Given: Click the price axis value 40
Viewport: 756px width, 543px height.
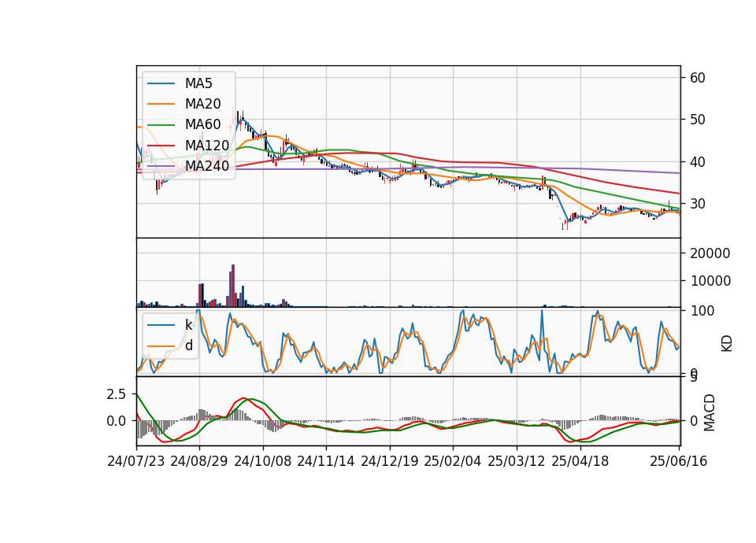Looking at the screenshot, I should pyautogui.click(x=698, y=162).
